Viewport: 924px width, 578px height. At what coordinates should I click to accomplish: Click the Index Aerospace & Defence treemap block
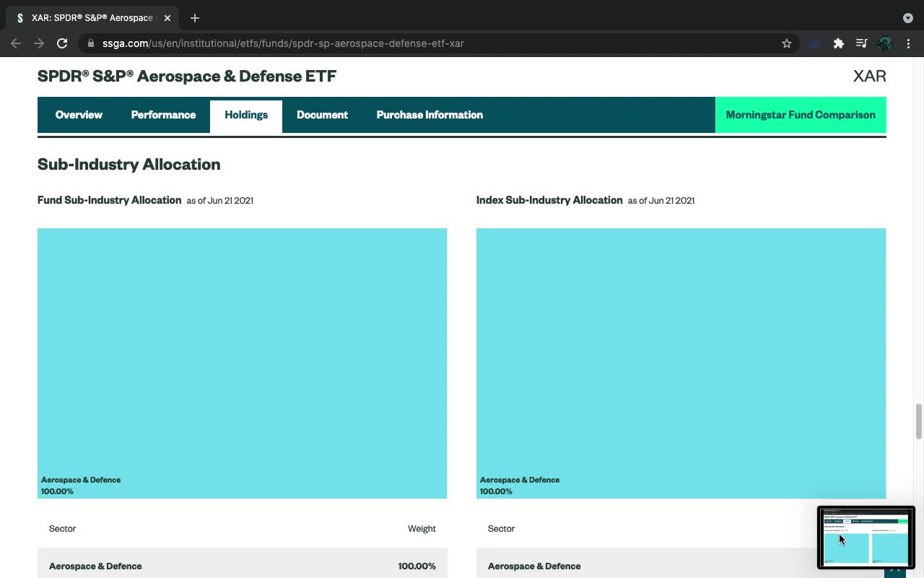pos(681,363)
